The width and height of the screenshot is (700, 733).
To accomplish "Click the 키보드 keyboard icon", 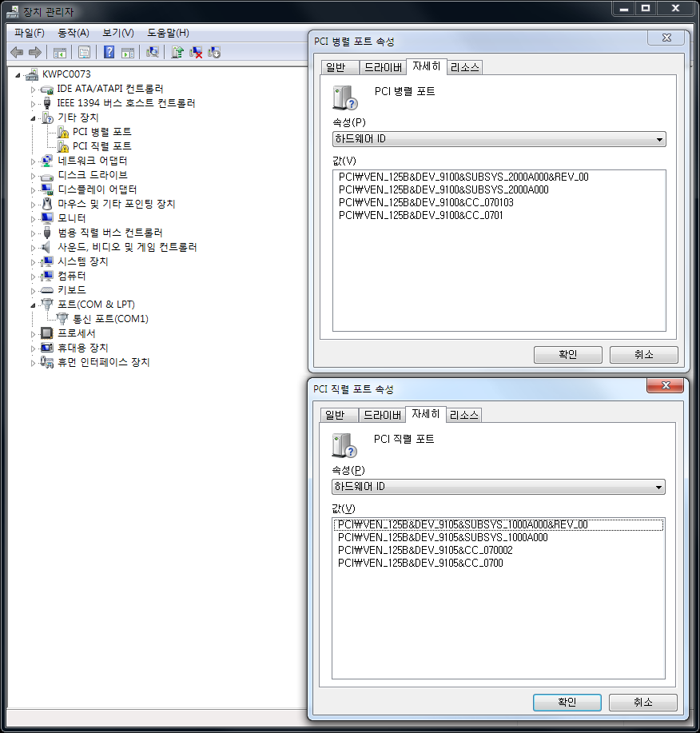I will (46, 290).
